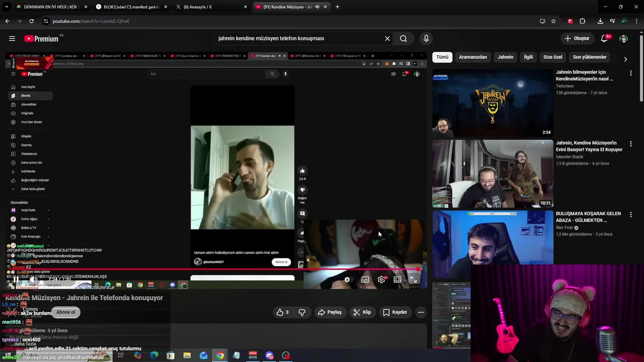Viewport: 644px width, 362px height.
Task: Switch to DÜNYANIN EN İYİ HİSSİ tab
Action: coord(52,7)
